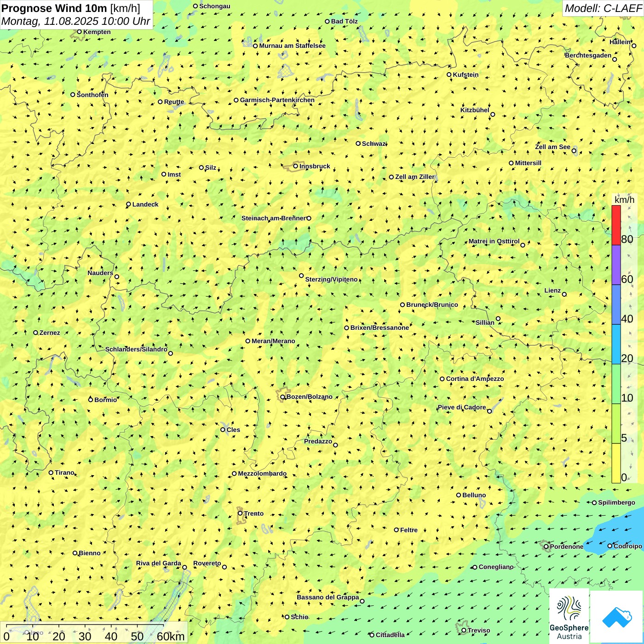Click the 'Conegliano' town label
Image resolution: width=644 pixels, height=644 pixels.
coord(496,567)
